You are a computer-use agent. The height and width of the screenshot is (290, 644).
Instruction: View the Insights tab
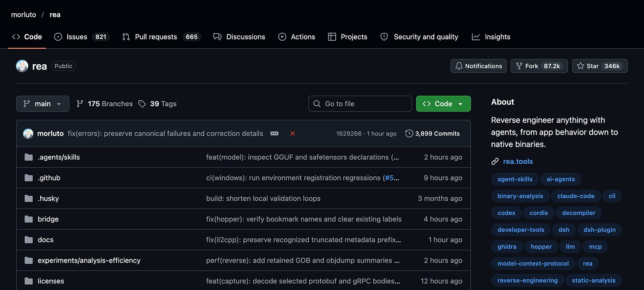pyautogui.click(x=491, y=37)
